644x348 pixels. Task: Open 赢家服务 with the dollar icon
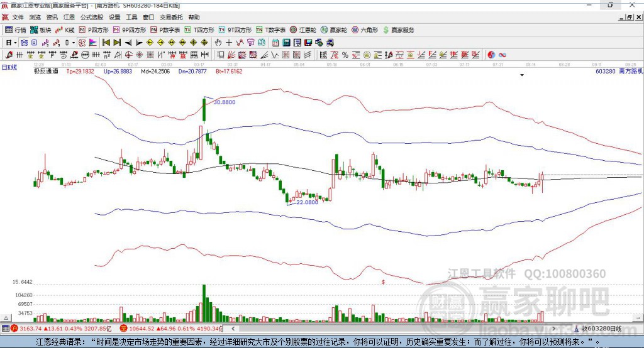tap(399, 30)
